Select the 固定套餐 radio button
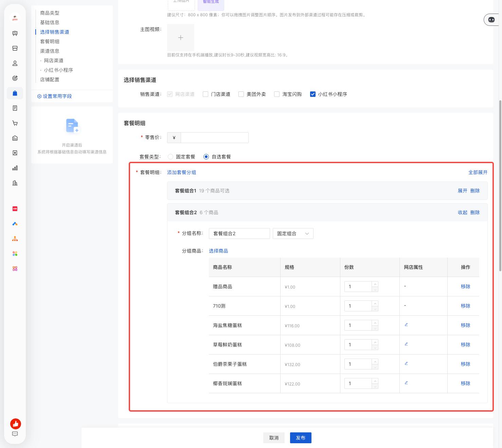 (x=171, y=157)
